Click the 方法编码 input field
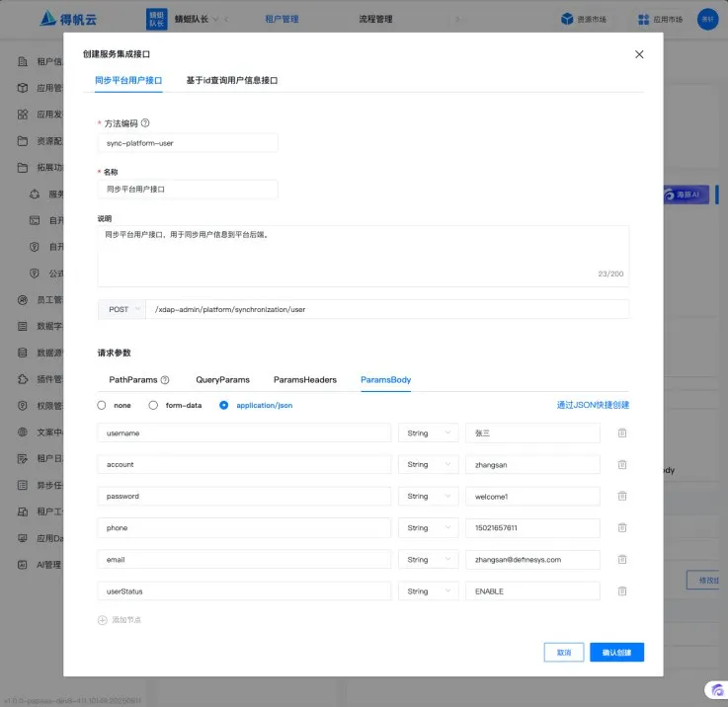 tap(188, 143)
